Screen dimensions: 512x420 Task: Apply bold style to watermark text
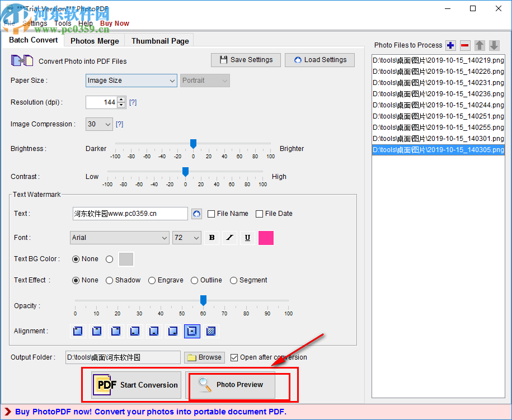pyautogui.click(x=212, y=238)
